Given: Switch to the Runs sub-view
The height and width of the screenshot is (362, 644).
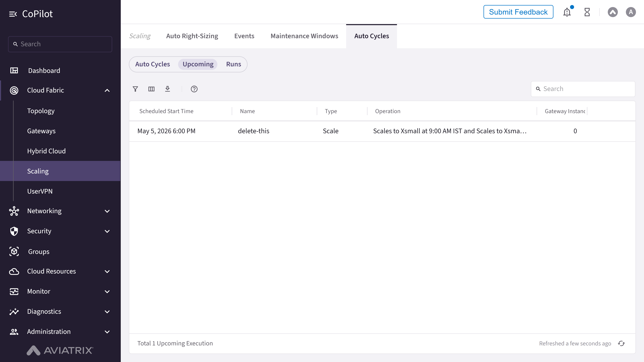Looking at the screenshot, I should [x=233, y=64].
